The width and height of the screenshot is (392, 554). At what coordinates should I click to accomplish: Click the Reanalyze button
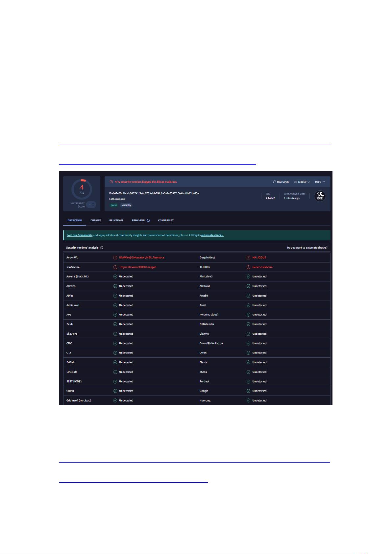pos(281,182)
